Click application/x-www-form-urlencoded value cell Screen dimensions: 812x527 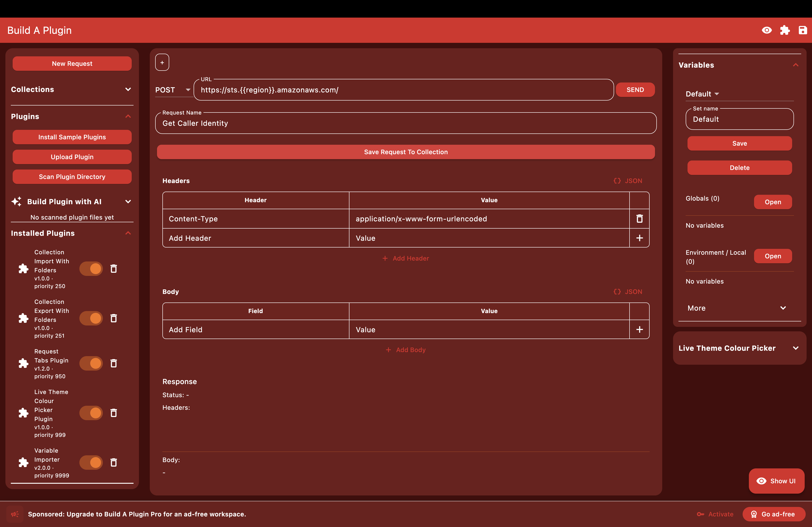point(489,218)
